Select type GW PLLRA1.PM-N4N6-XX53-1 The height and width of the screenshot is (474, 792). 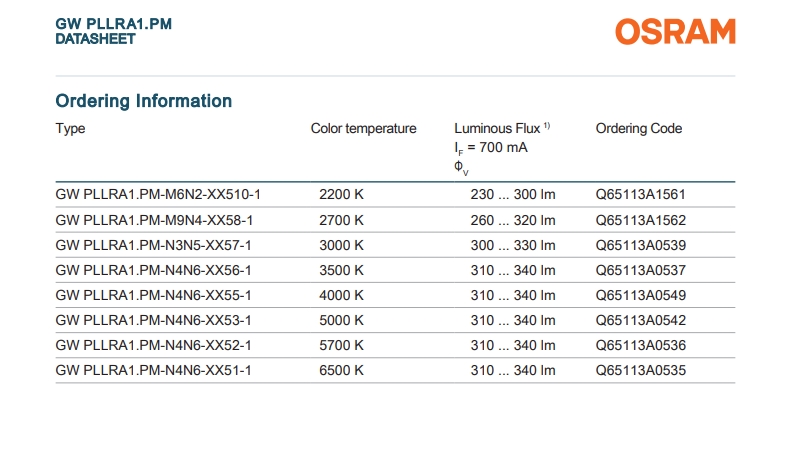click(x=154, y=320)
